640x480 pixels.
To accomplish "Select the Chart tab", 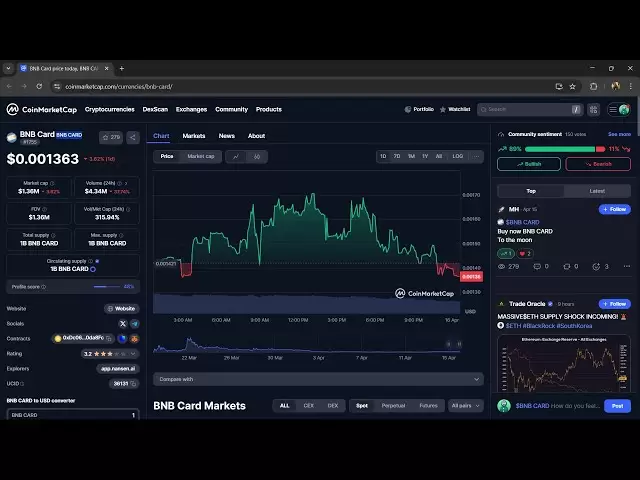I will coord(161,136).
